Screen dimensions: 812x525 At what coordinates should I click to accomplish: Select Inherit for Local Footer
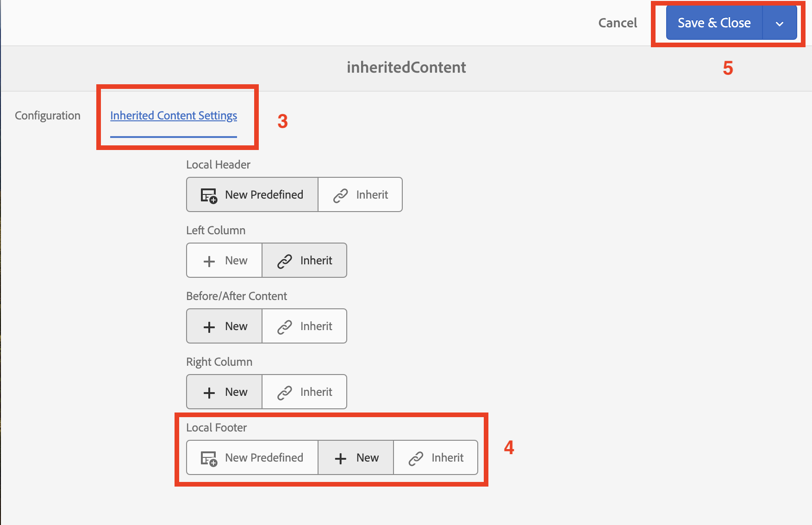[436, 458]
